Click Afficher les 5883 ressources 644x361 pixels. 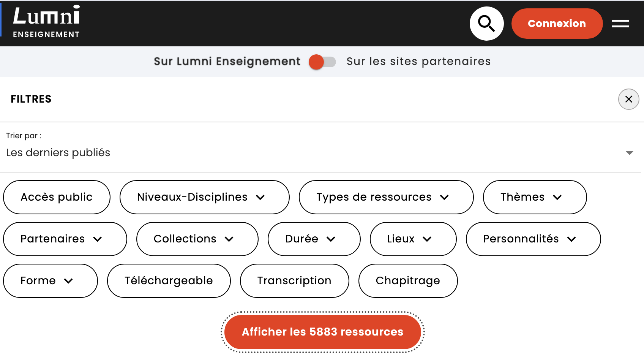point(322,332)
